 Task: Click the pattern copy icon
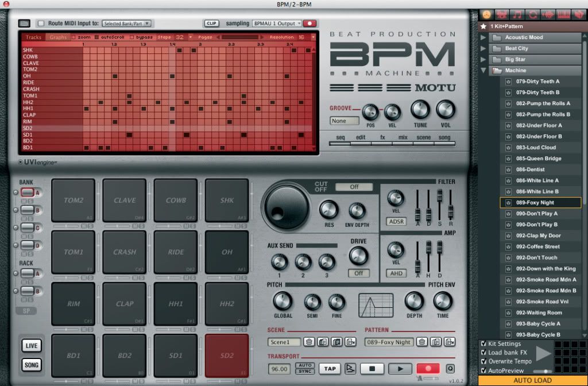[x=435, y=342]
